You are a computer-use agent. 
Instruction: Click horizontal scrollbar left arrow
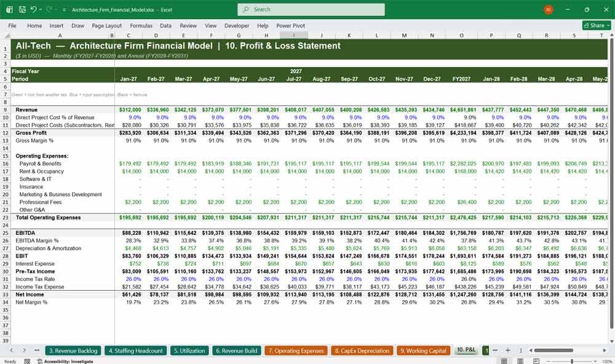click(x=530, y=350)
